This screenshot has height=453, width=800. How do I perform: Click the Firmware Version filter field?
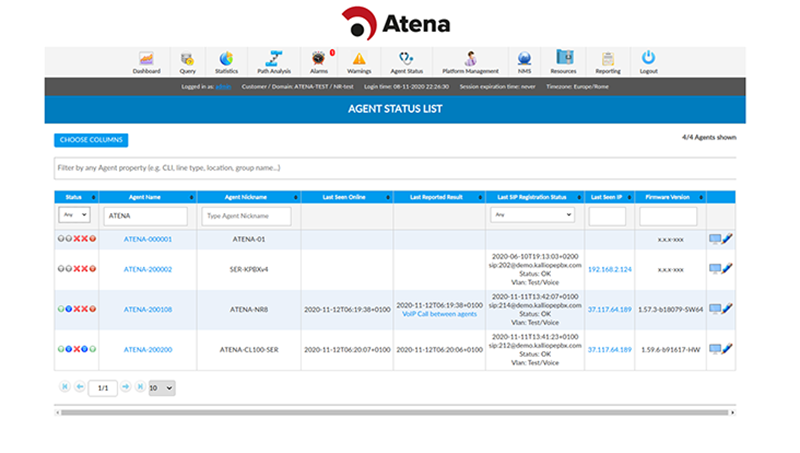click(x=668, y=216)
